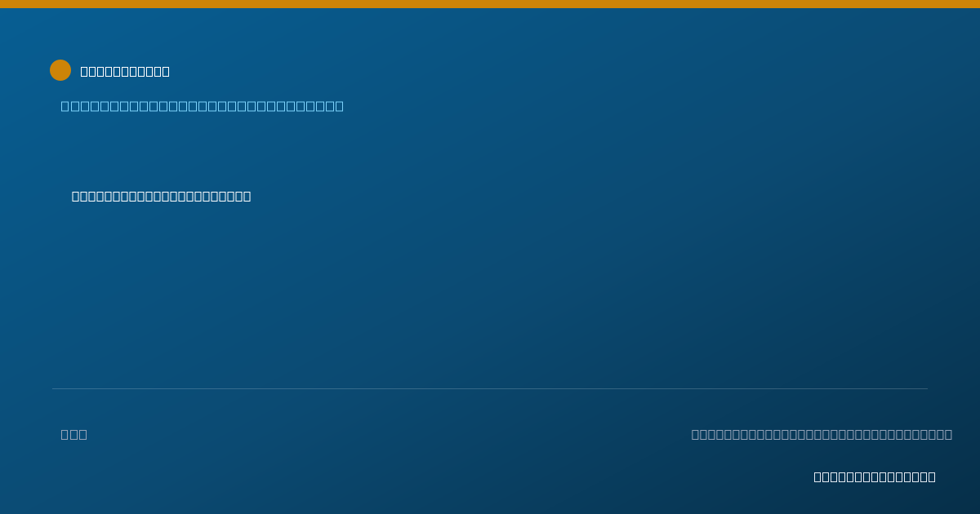Screen dimensions: 980x514
Task: Select the white heading beside the orange circle
Action: coord(125,71)
